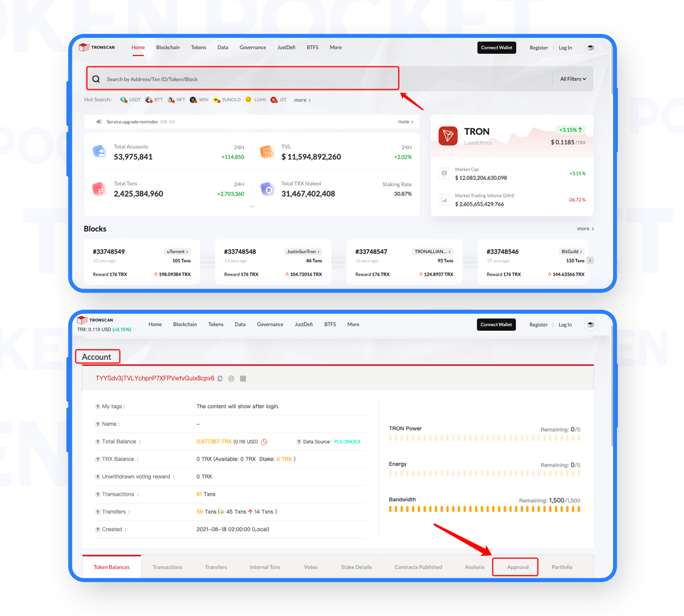Switch to the Transactions tab
The width and height of the screenshot is (684, 616).
[167, 567]
